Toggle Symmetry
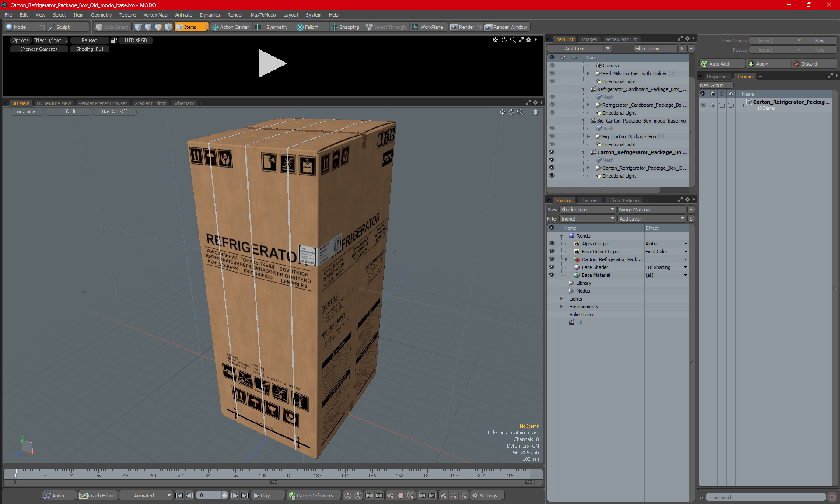 (272, 27)
